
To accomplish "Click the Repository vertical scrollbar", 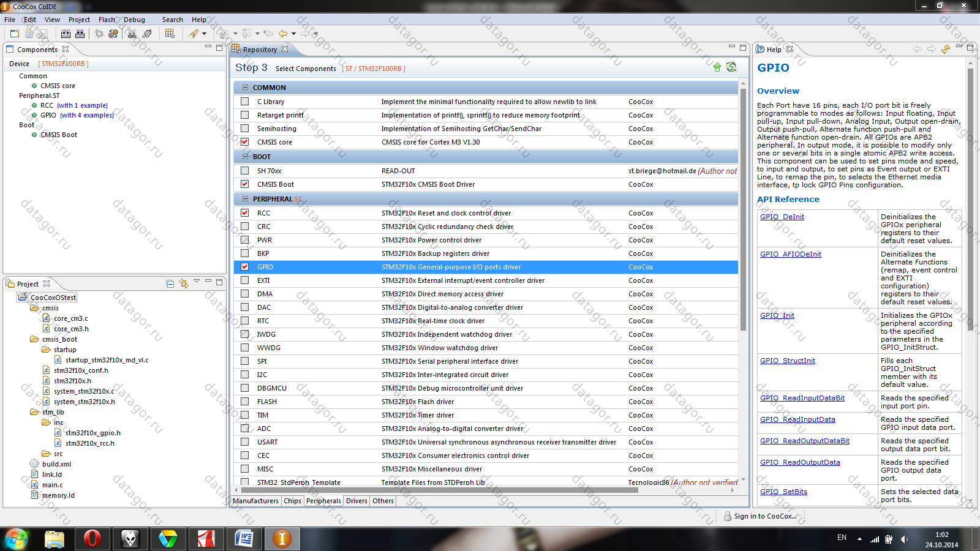I will point(743,208).
